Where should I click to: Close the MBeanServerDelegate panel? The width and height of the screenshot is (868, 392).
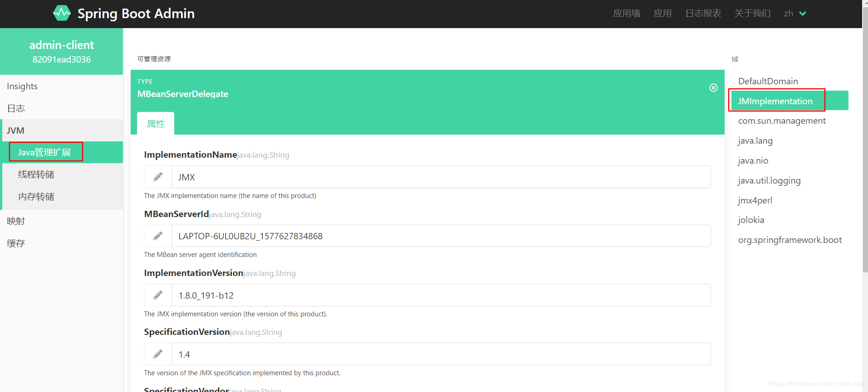point(713,87)
